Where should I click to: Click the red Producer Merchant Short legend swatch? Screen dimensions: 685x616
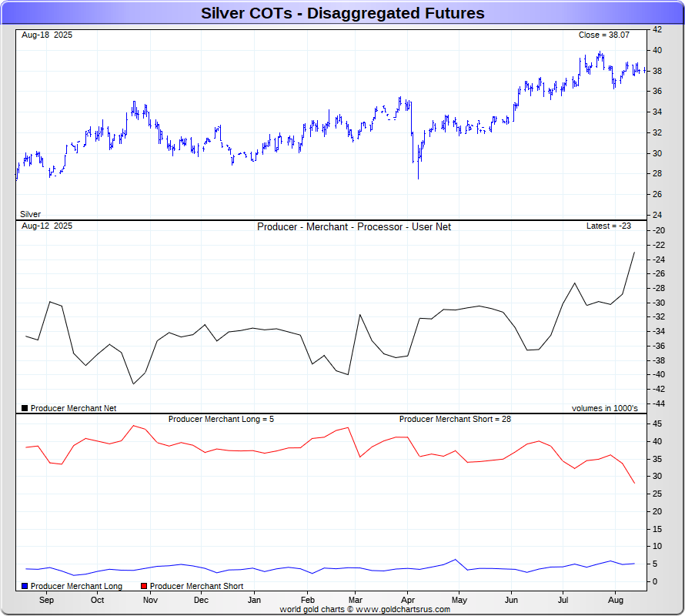pyautogui.click(x=144, y=586)
